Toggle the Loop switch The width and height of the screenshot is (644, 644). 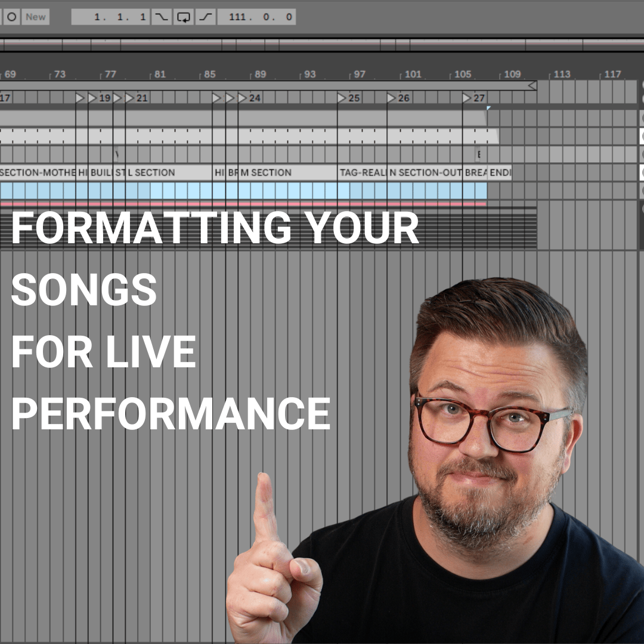pos(184,17)
